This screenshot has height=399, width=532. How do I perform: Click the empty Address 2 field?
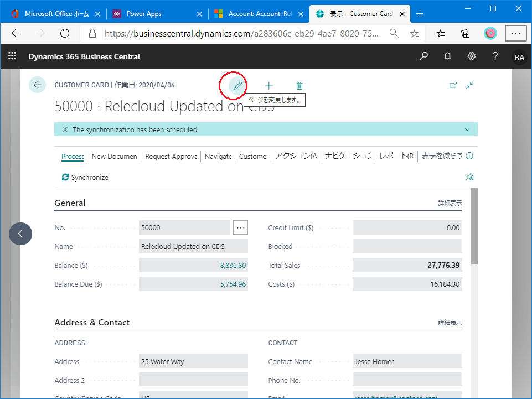[193, 380]
